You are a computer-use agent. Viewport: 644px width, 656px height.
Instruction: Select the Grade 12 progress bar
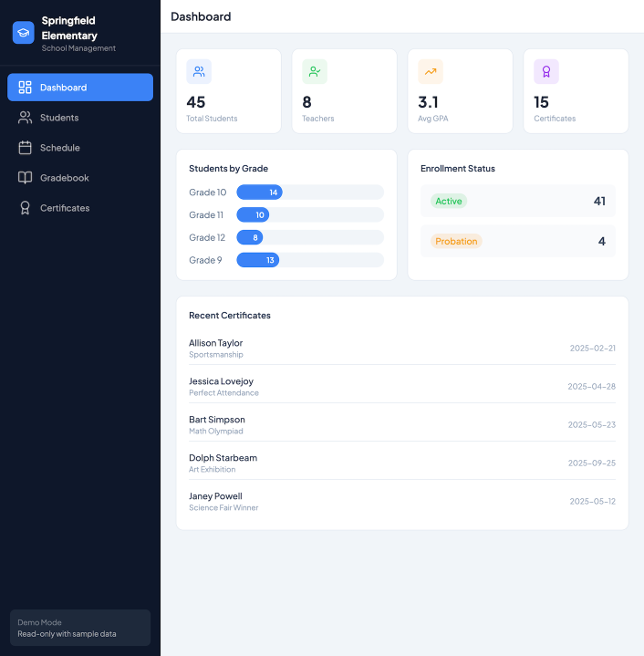310,237
